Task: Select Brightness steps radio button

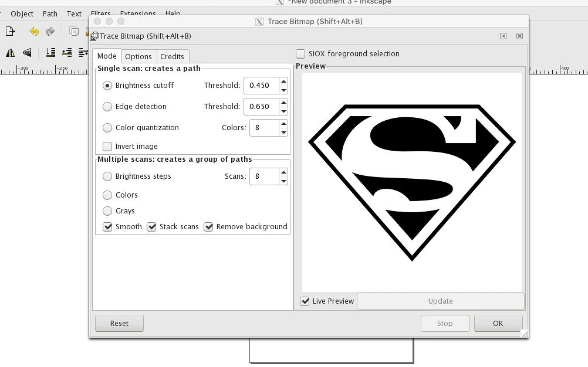Action: [107, 176]
